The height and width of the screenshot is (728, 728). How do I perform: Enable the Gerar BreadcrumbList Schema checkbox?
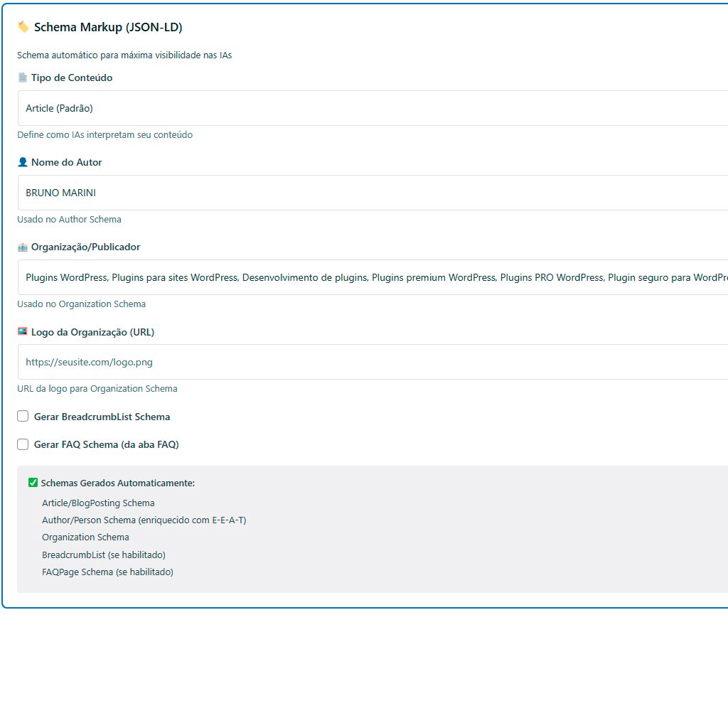click(23, 417)
